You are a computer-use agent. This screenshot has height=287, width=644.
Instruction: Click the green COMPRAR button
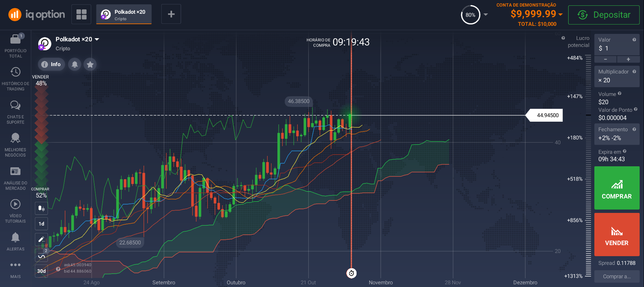[x=617, y=188]
